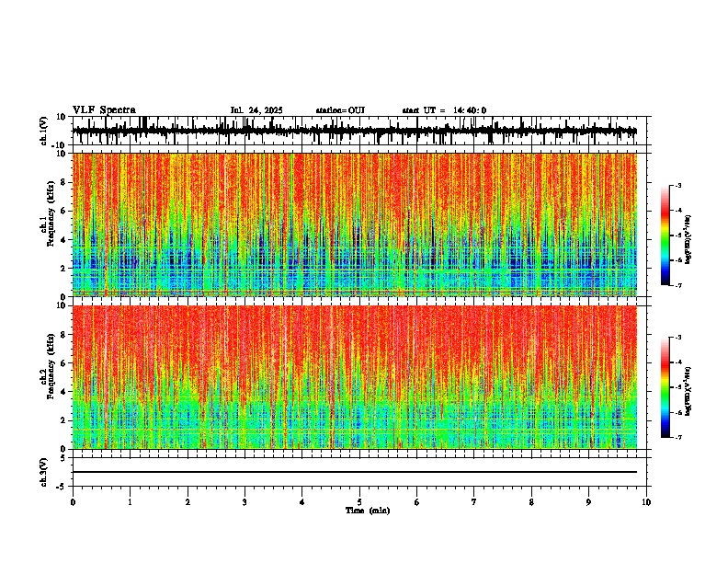Click time axis tick label "8"
Image resolution: width=728 pixels, height=563 pixels.
click(x=531, y=502)
